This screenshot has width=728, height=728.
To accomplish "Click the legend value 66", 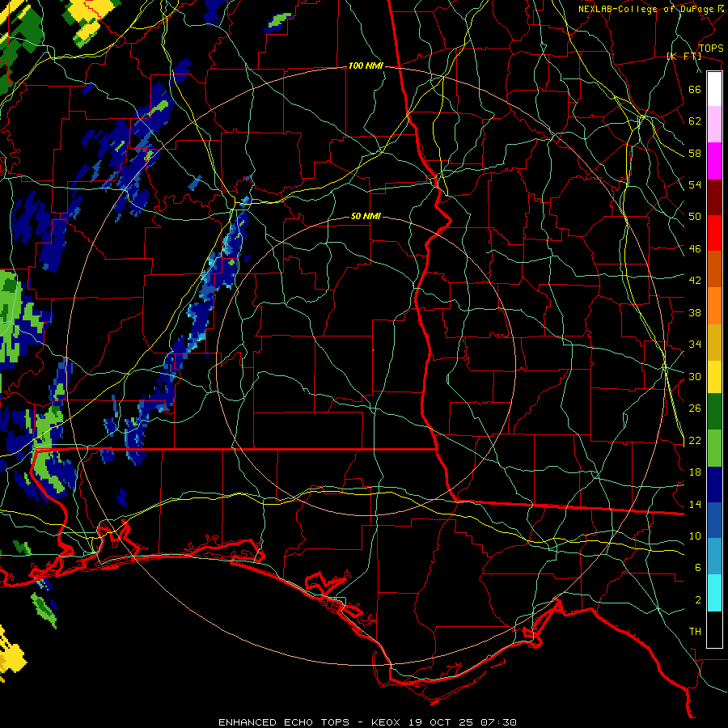I will 695,89.
